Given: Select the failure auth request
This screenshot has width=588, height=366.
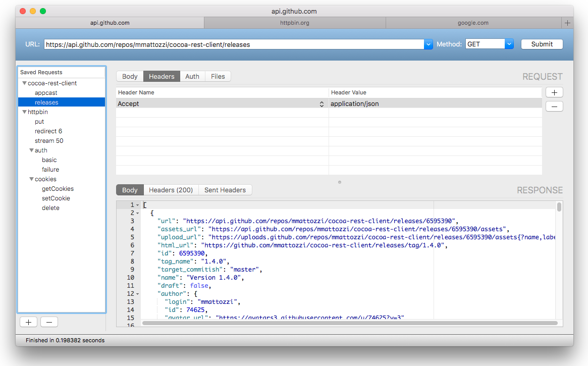Looking at the screenshot, I should point(50,170).
